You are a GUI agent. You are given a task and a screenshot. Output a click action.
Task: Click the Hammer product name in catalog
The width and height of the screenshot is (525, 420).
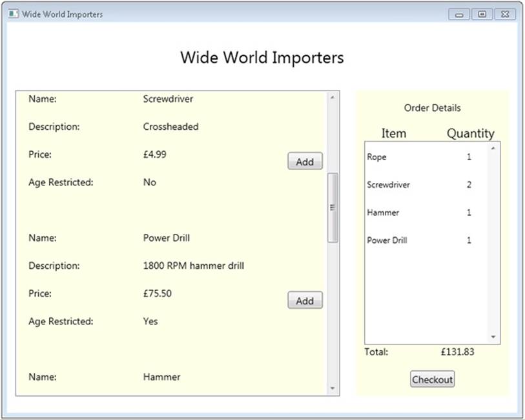coord(161,377)
